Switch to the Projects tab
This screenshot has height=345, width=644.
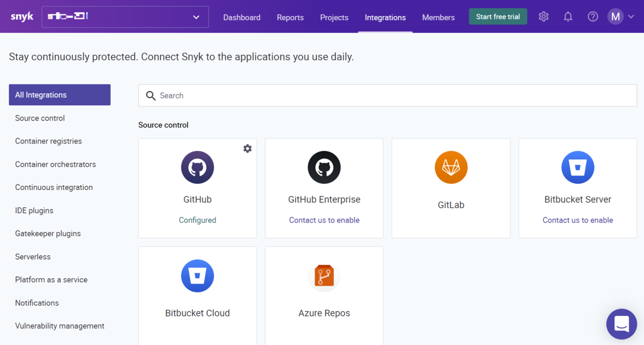click(334, 17)
